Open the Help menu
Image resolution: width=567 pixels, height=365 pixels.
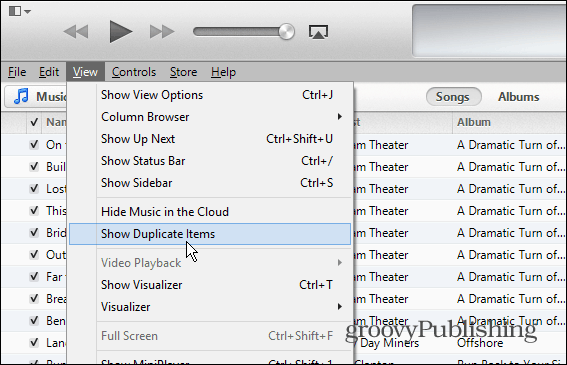tap(223, 72)
